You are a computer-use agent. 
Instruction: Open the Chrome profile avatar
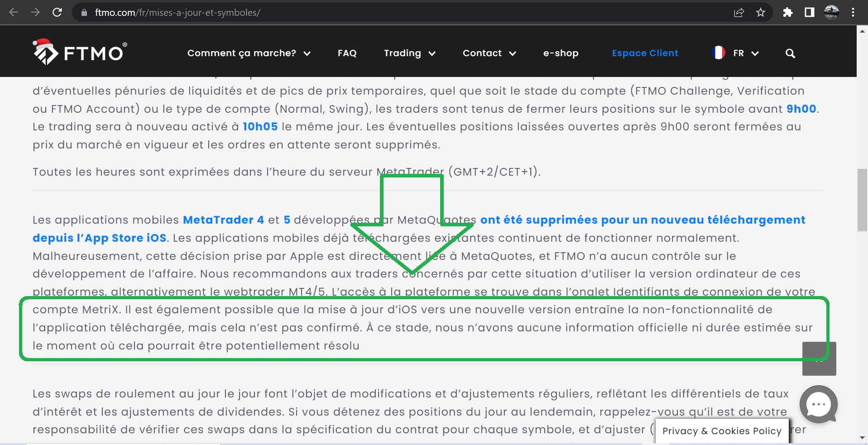(831, 12)
